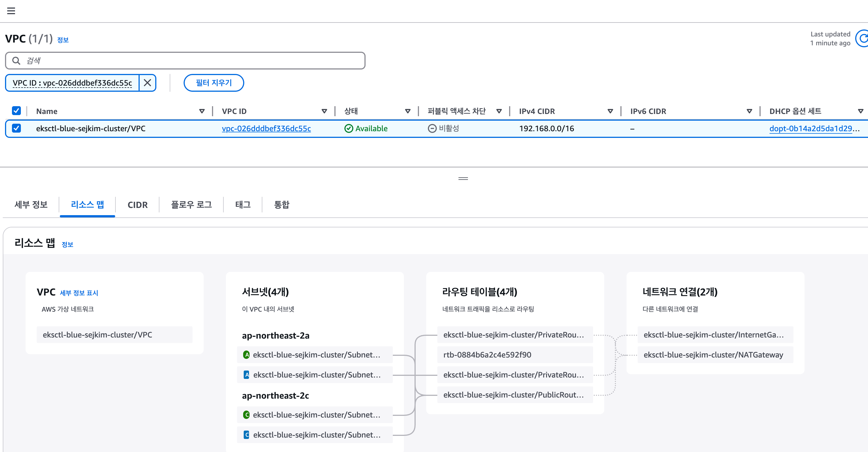Viewport: 868px width, 452px height.
Task: Open the VPC ID column sort arrow
Action: tap(324, 111)
